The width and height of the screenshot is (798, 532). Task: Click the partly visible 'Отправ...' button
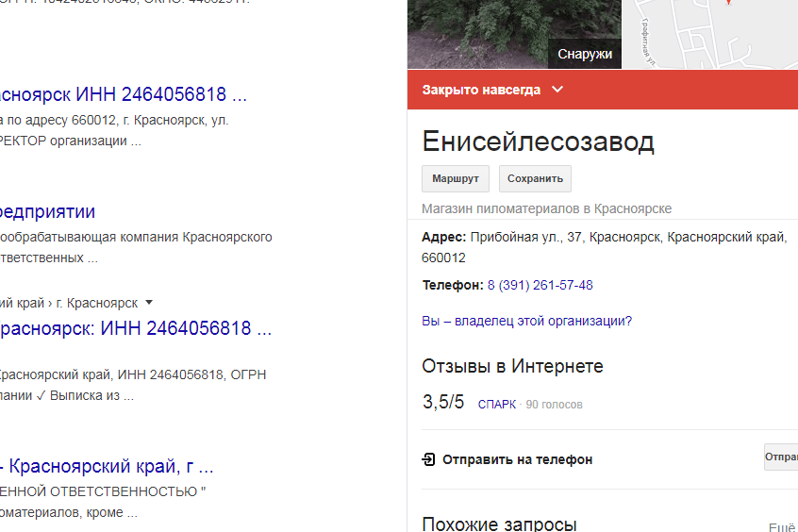[781, 457]
